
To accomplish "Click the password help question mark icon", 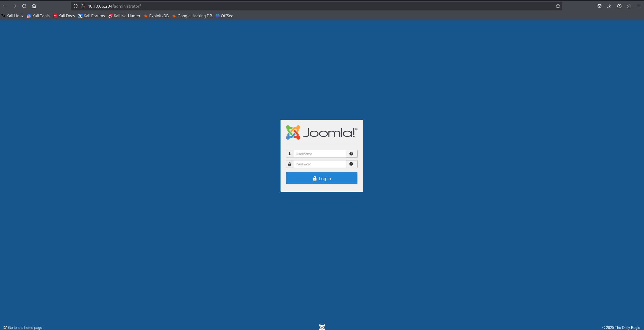I will coord(351,164).
